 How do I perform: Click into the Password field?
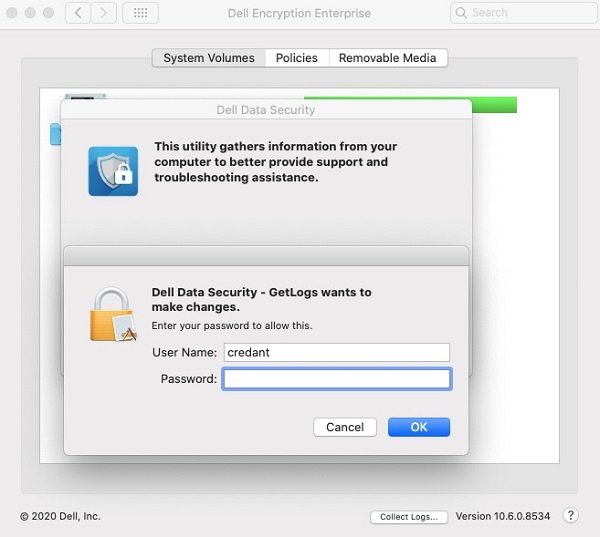(337, 379)
